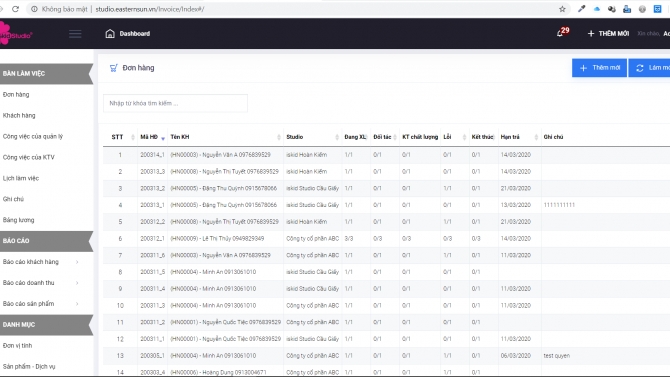Sort table by Mã HĐ column
The height and width of the screenshot is (377, 670).
tap(152, 137)
